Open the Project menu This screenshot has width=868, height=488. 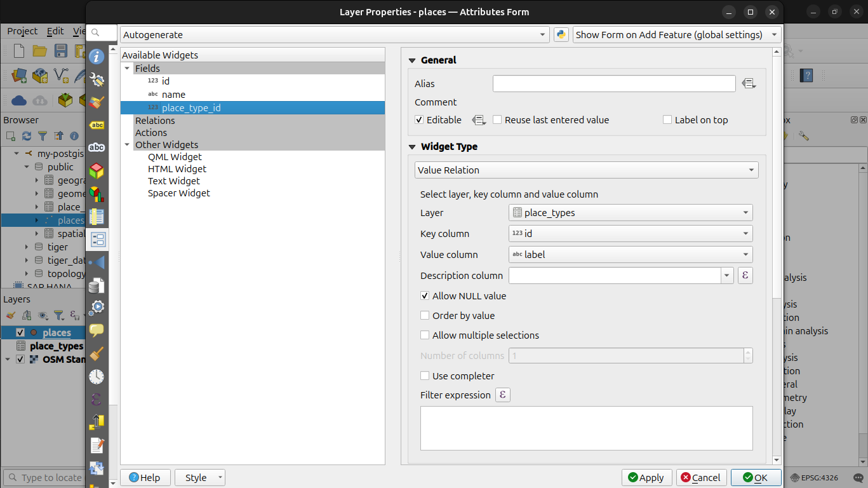pyautogui.click(x=22, y=30)
